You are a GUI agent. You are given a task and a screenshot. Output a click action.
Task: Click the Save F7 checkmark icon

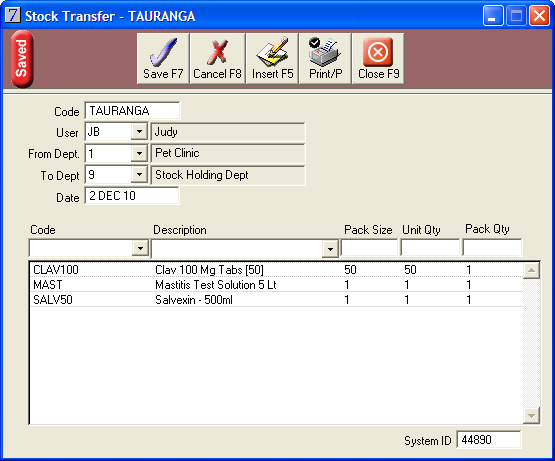click(x=163, y=52)
